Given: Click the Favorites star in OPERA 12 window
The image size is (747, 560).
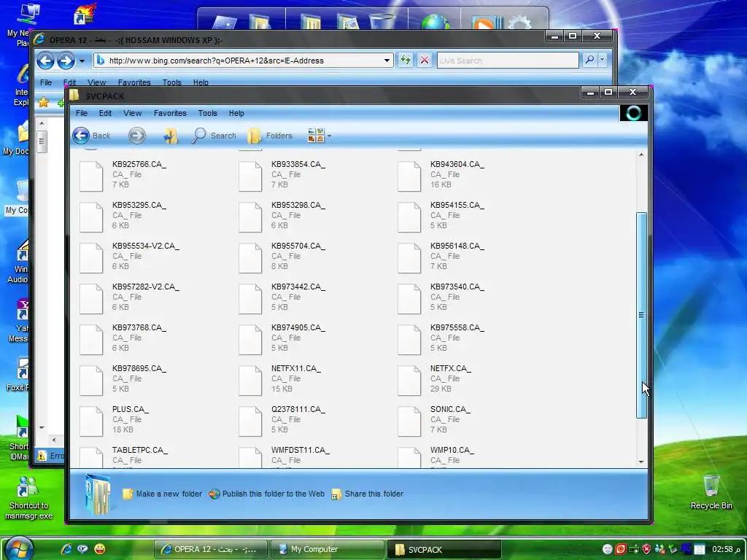Looking at the screenshot, I should tap(43, 102).
